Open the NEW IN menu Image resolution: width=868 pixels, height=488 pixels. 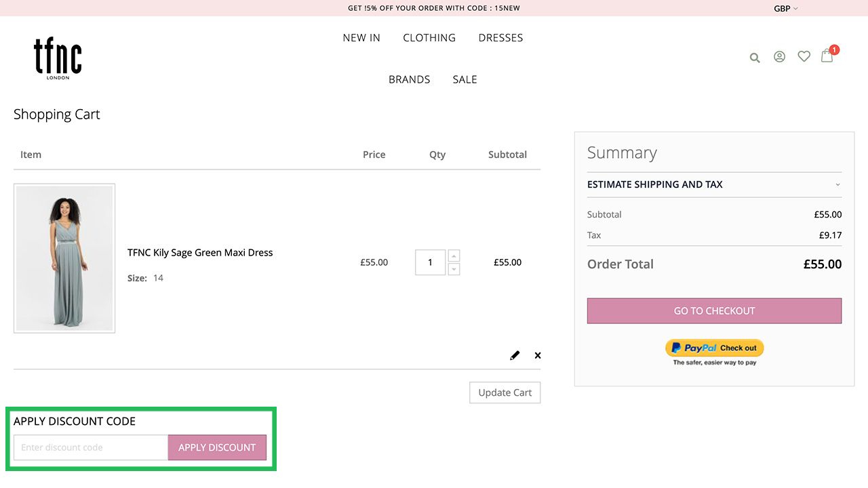click(x=361, y=38)
